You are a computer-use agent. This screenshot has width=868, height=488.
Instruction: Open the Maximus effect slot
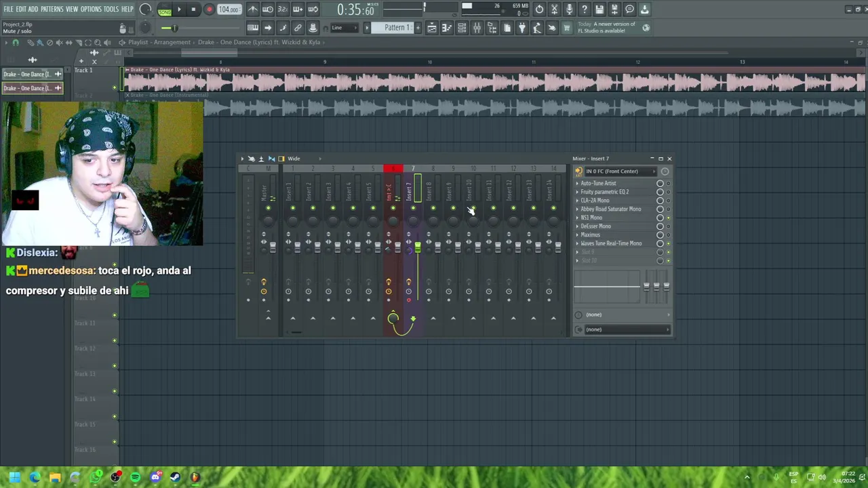[590, 235]
